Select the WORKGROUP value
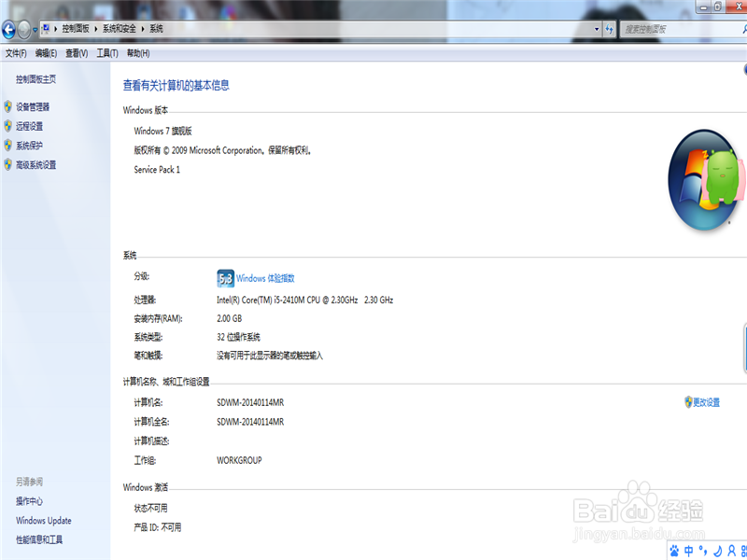Viewport: 747px width, 560px height. (239, 460)
